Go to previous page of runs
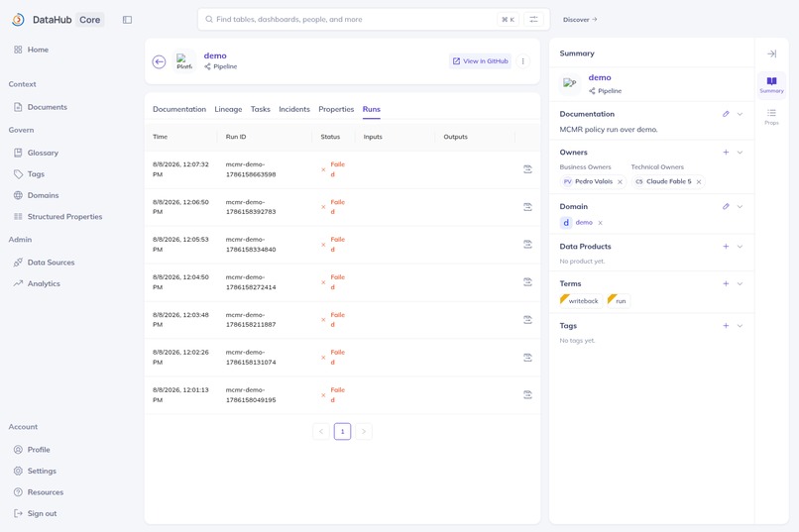 (x=321, y=432)
